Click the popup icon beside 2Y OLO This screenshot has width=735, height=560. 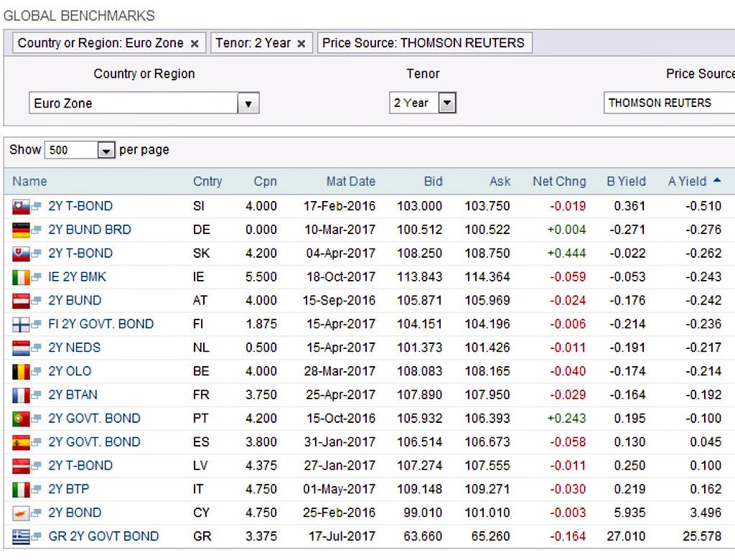pos(36,371)
